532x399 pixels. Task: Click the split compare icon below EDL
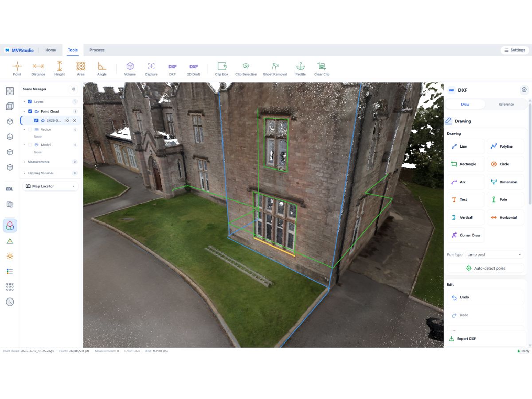click(x=10, y=204)
